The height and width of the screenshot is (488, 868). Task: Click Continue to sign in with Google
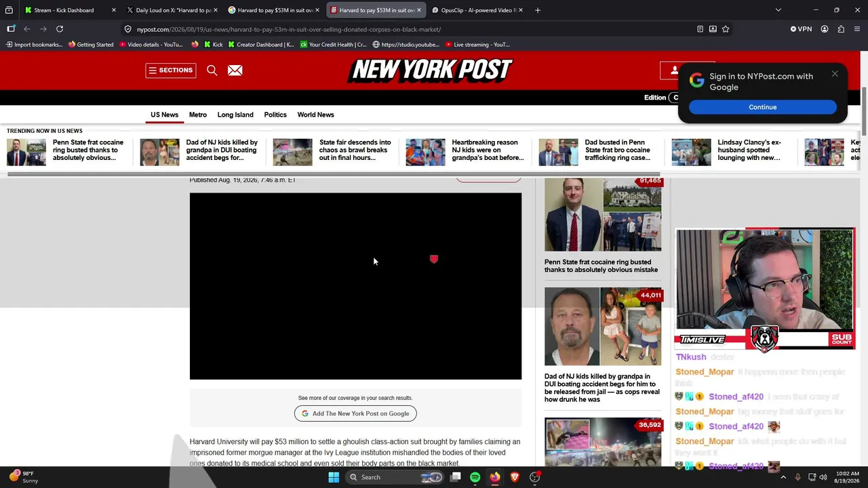763,107
